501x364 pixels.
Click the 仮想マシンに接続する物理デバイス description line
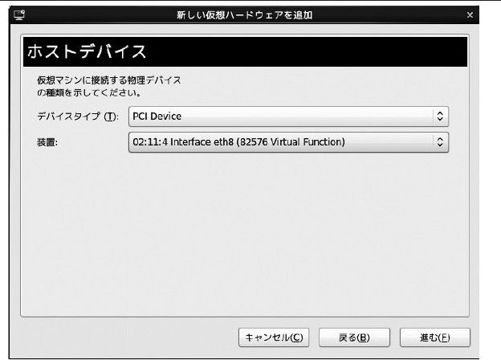tap(109, 80)
